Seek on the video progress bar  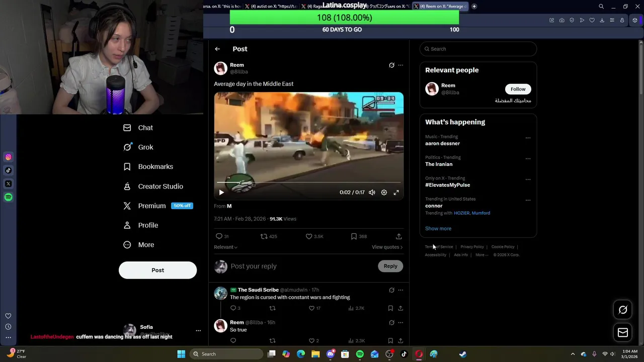pos(308,183)
